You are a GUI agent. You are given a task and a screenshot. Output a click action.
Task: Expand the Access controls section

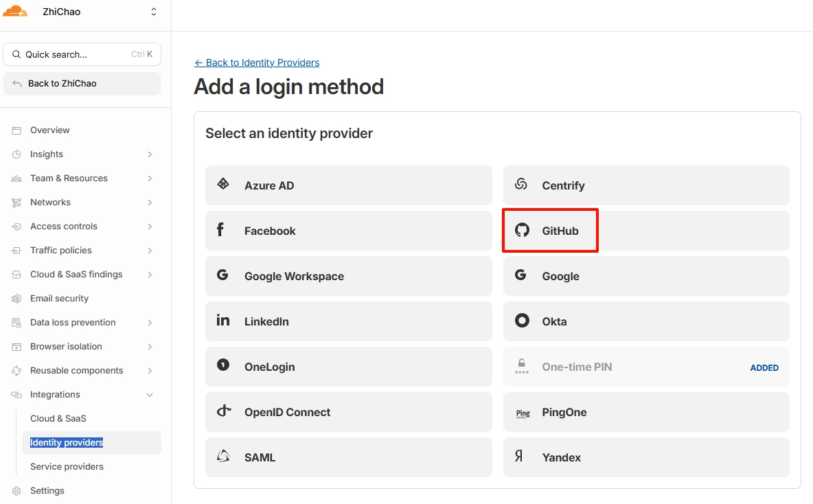[150, 227]
